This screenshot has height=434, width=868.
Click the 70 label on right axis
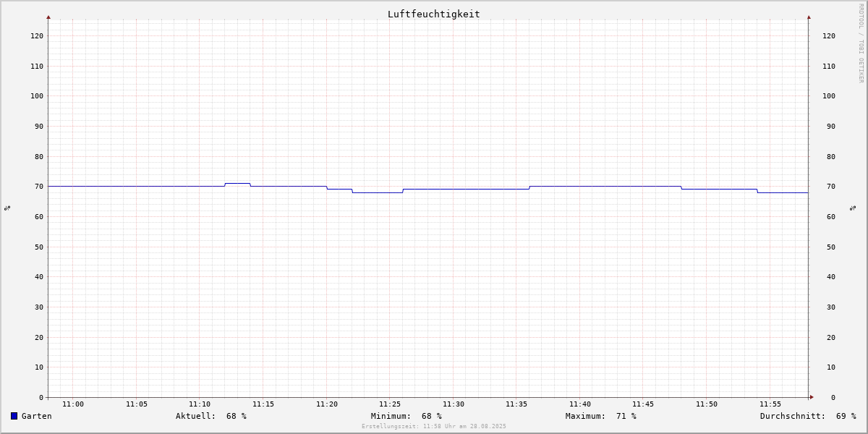831,186
